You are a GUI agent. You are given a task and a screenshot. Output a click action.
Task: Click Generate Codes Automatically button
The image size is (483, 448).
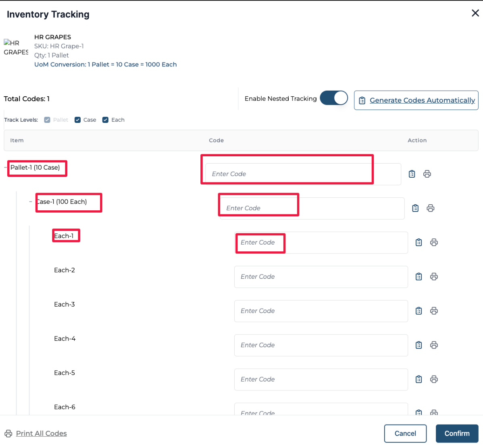click(416, 100)
